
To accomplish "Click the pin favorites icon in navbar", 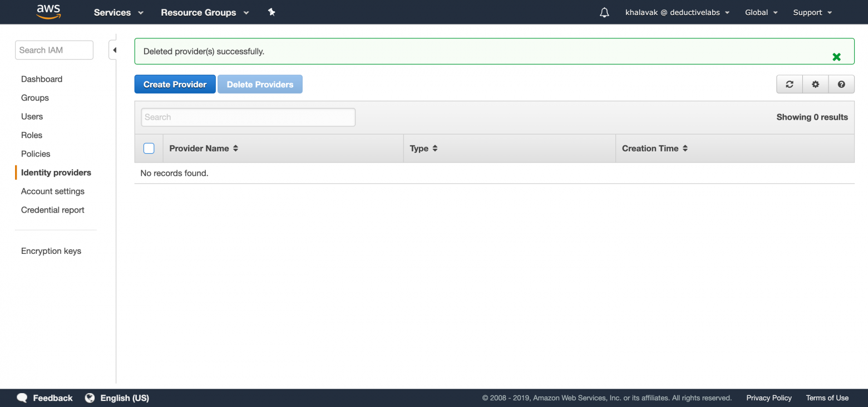I will [x=272, y=12].
